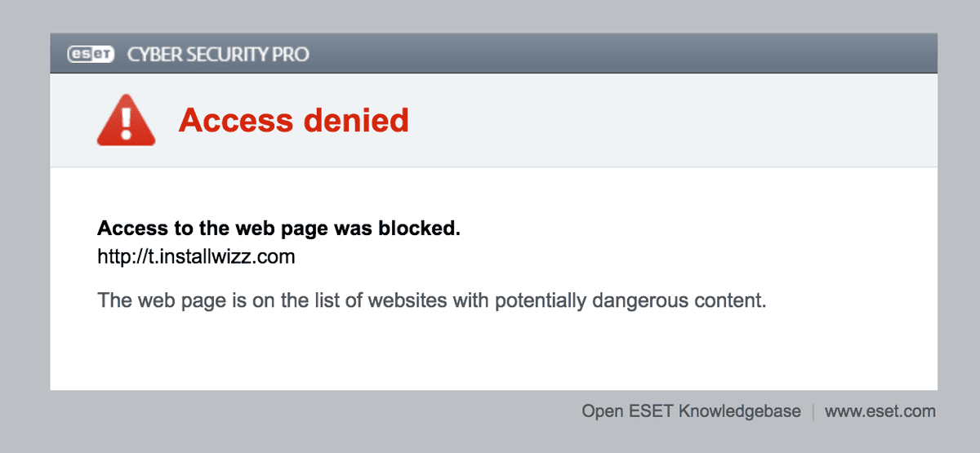This screenshot has width=980, height=453.
Task: Visit the www.eset.com link
Action: click(x=880, y=411)
